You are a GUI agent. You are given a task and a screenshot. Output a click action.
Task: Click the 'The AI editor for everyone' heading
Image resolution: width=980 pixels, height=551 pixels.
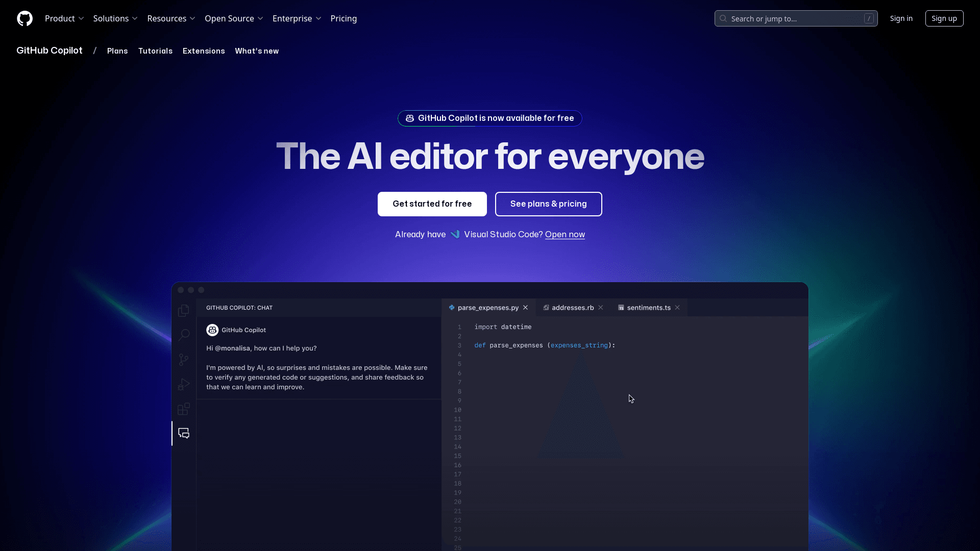tap(490, 156)
